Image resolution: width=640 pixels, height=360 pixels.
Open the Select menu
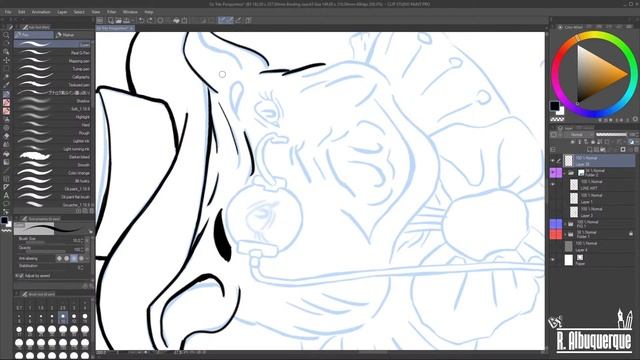(x=79, y=12)
